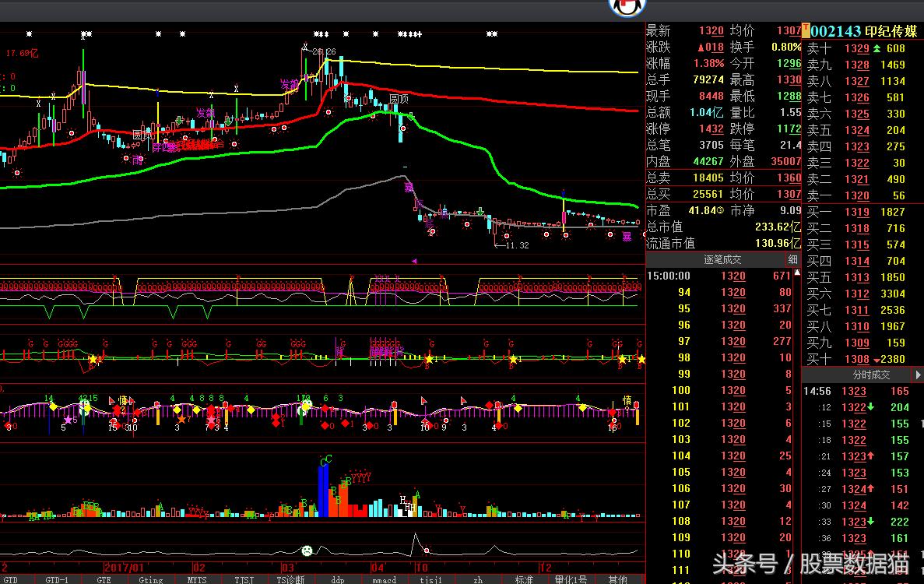This screenshot has height=584, width=924.
Task: Click the 逐笔成交 panel header
Action: click(x=722, y=259)
